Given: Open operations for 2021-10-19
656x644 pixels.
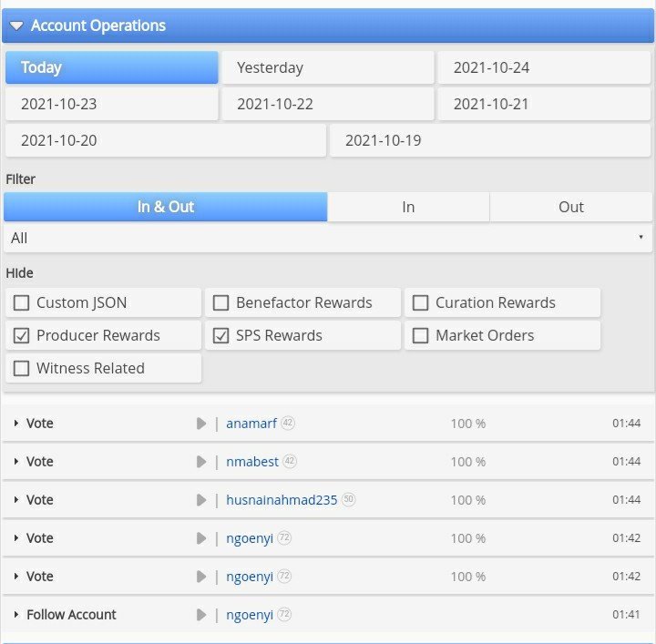Looking at the screenshot, I should pos(490,140).
